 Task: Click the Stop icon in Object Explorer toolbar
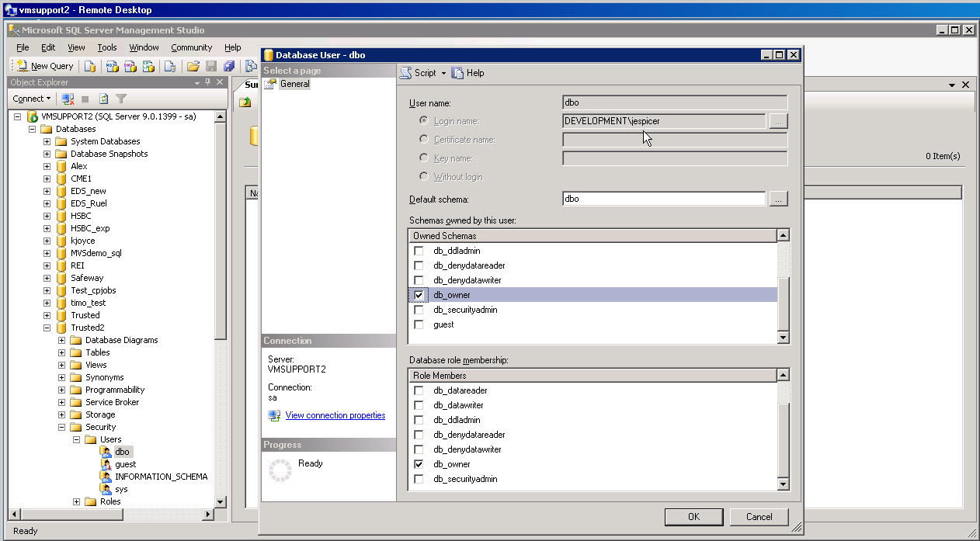[x=85, y=99]
